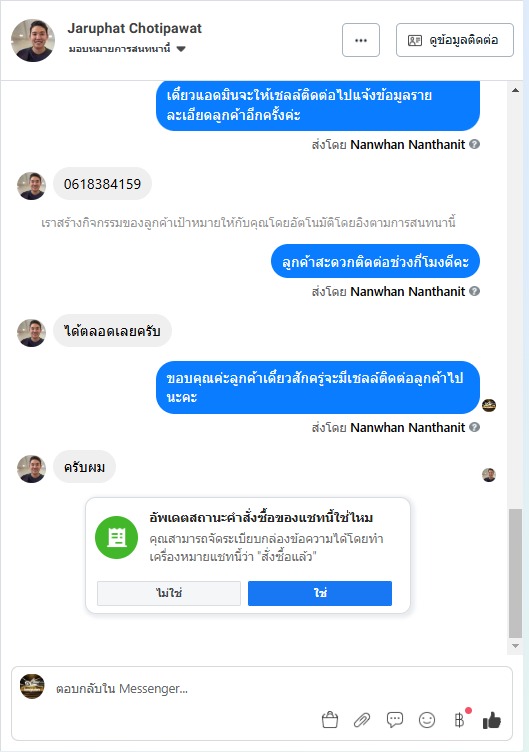Expand the มอบหมายการสนทนานี้ dropdown arrow
Image resolution: width=529 pixels, height=752 pixels.
point(181,49)
